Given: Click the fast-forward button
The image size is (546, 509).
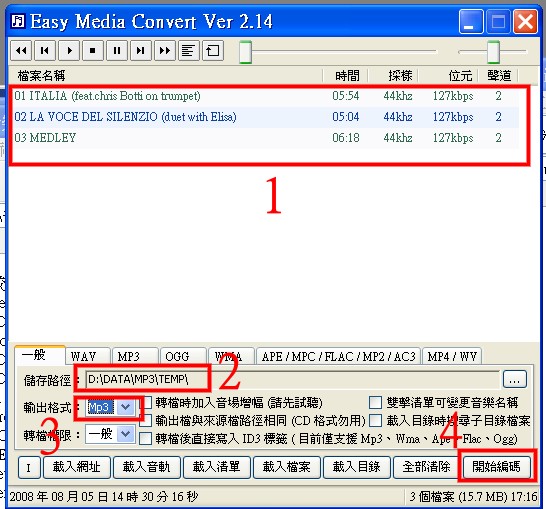Looking at the screenshot, I should tap(165, 51).
